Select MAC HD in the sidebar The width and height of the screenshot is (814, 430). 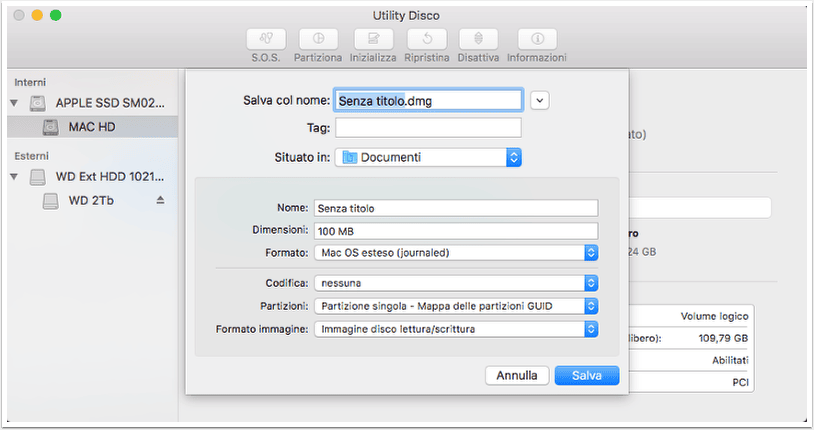tap(92, 127)
